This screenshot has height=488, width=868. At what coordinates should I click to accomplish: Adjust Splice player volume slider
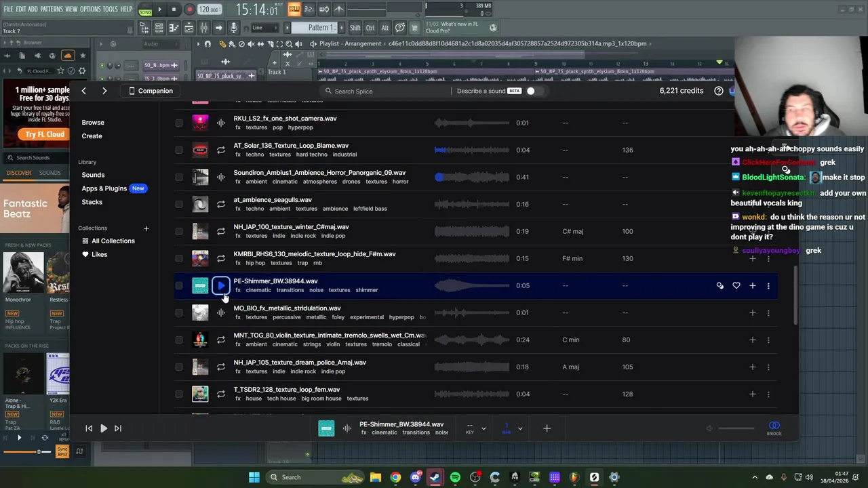(x=736, y=428)
